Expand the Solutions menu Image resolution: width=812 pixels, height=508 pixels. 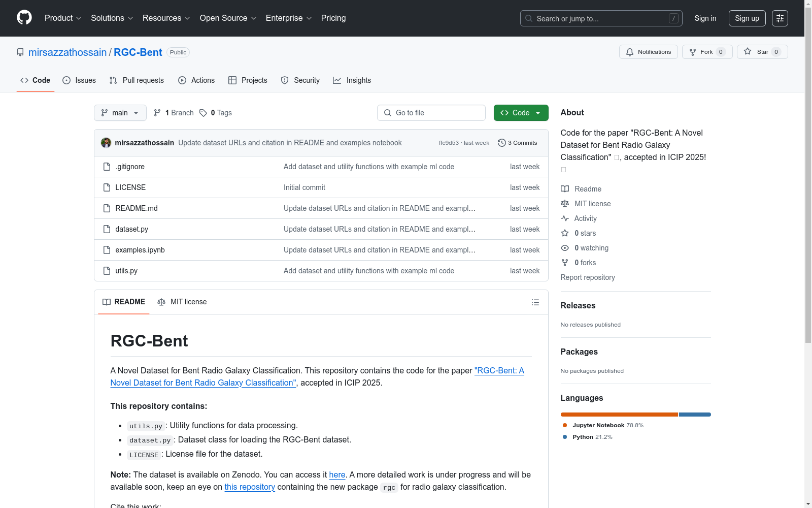pos(112,18)
